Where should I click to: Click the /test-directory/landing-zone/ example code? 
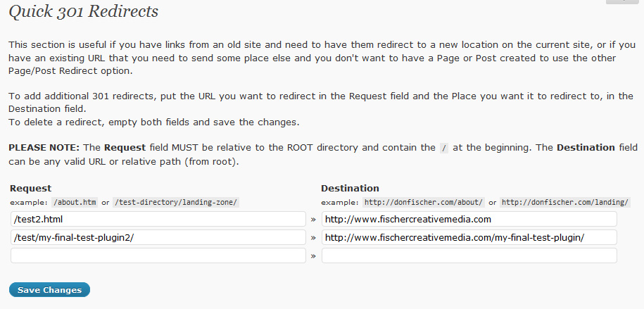coord(176,203)
